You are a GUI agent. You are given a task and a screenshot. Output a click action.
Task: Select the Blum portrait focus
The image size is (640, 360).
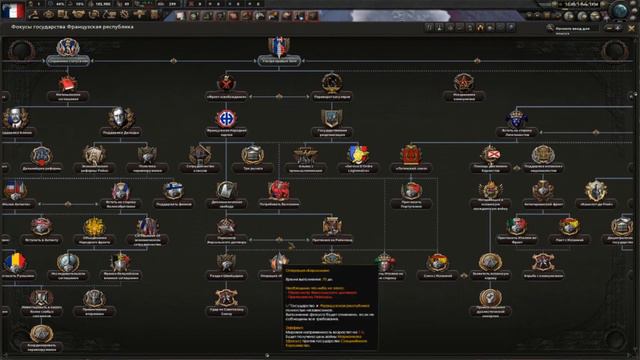(x=16, y=123)
